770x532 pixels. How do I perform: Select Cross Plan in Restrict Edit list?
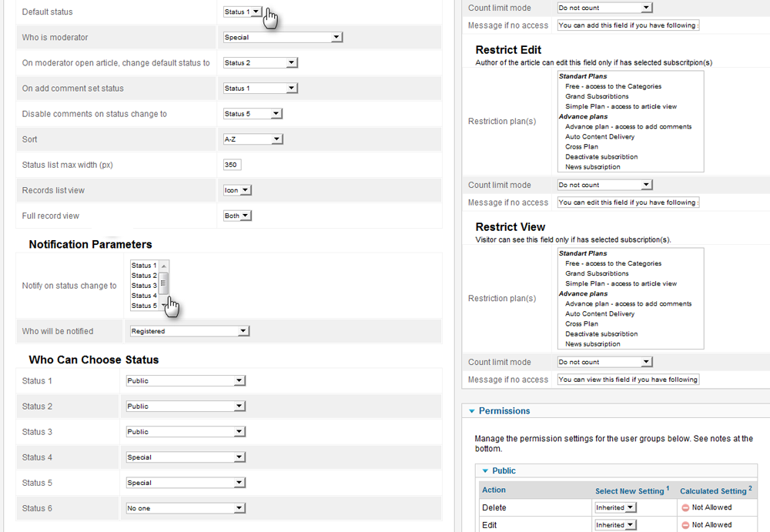click(581, 146)
